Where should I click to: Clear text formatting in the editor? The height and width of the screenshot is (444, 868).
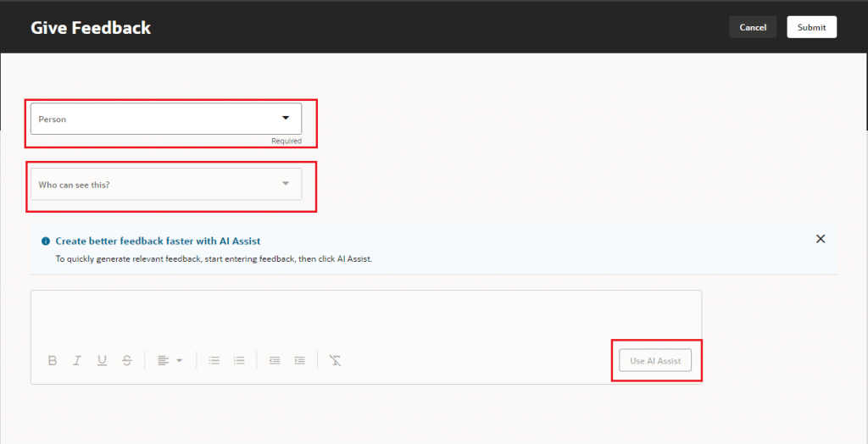click(x=336, y=360)
